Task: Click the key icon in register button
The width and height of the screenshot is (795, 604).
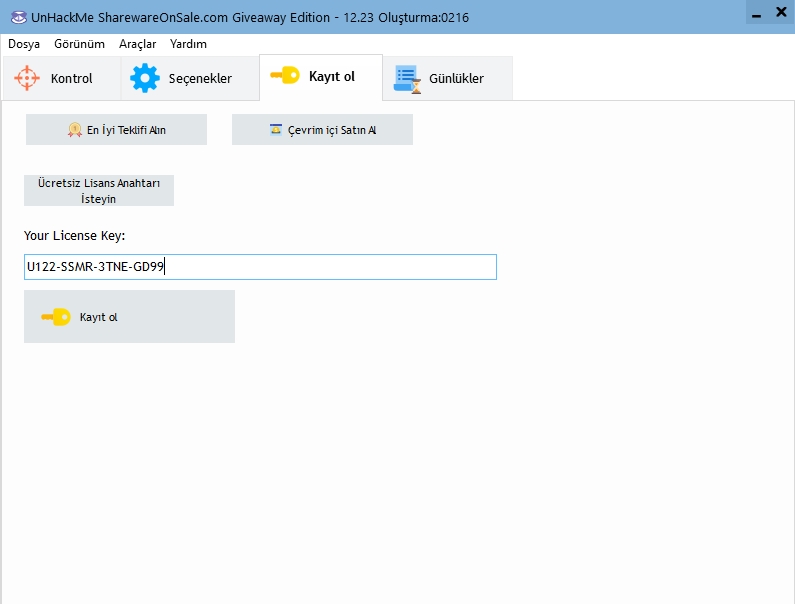Action: pos(56,317)
